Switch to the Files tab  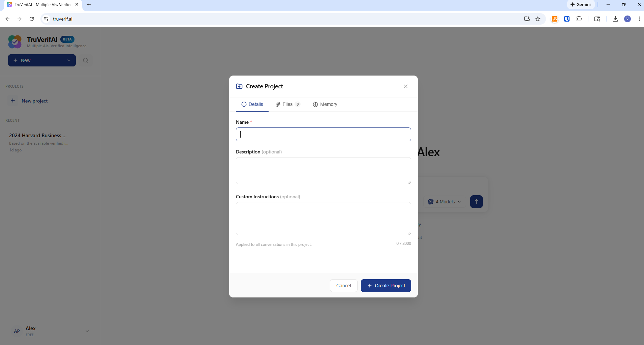(288, 104)
